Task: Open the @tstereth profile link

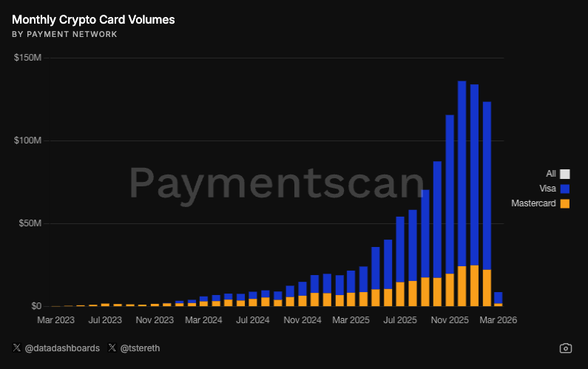Action: [141, 348]
